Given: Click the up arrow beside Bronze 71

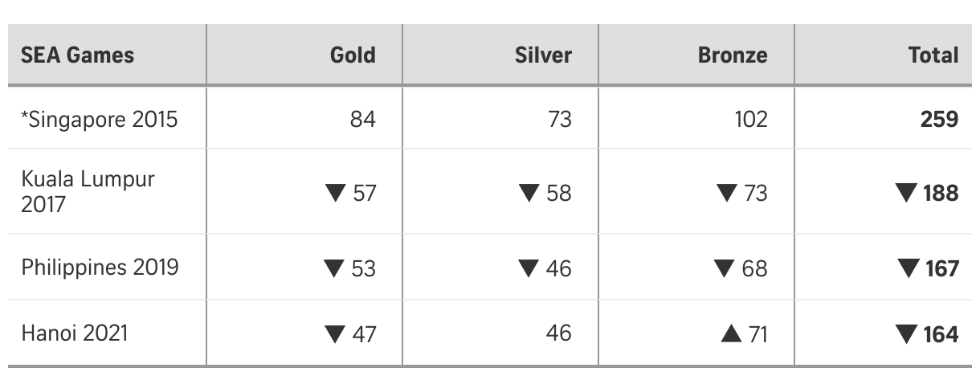Looking at the screenshot, I should (731, 333).
